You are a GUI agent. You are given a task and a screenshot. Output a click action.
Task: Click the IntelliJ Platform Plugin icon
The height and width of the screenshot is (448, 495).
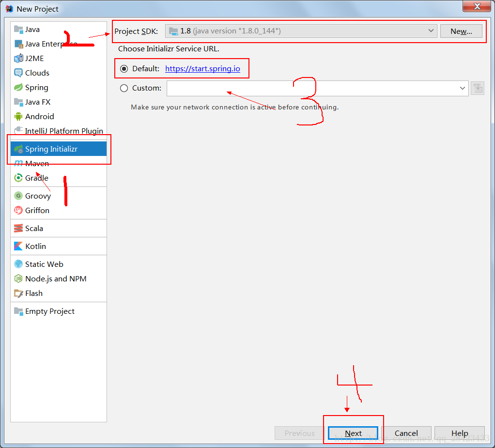18,130
